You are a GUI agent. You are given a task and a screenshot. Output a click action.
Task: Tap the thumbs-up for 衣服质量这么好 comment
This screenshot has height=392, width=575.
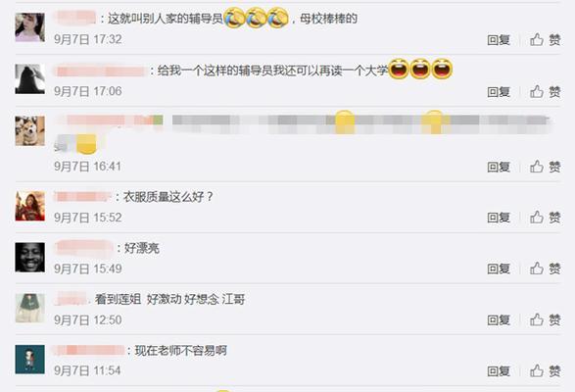[546, 218]
